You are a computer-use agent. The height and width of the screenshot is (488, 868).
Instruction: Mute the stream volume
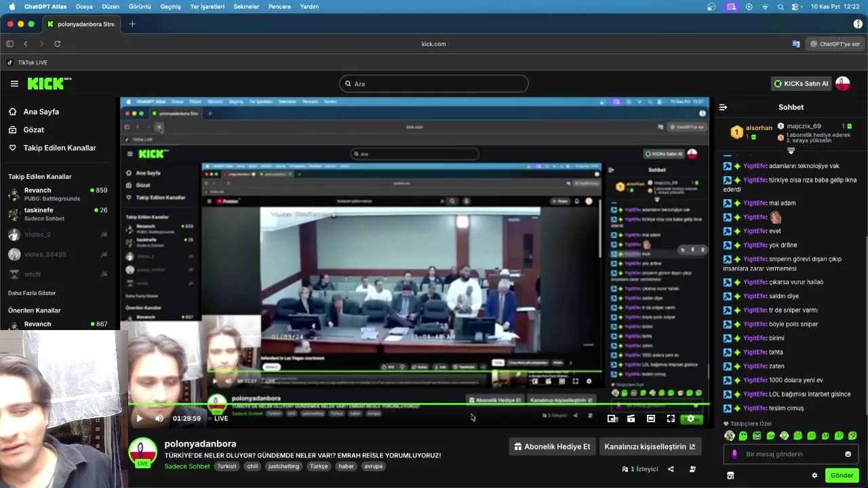coord(159,418)
